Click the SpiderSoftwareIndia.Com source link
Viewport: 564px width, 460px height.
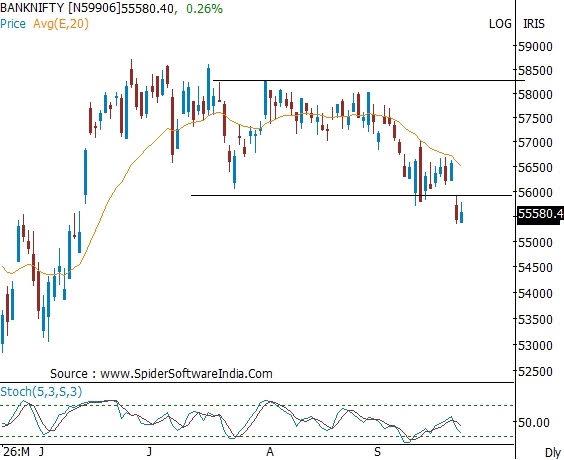point(186,374)
